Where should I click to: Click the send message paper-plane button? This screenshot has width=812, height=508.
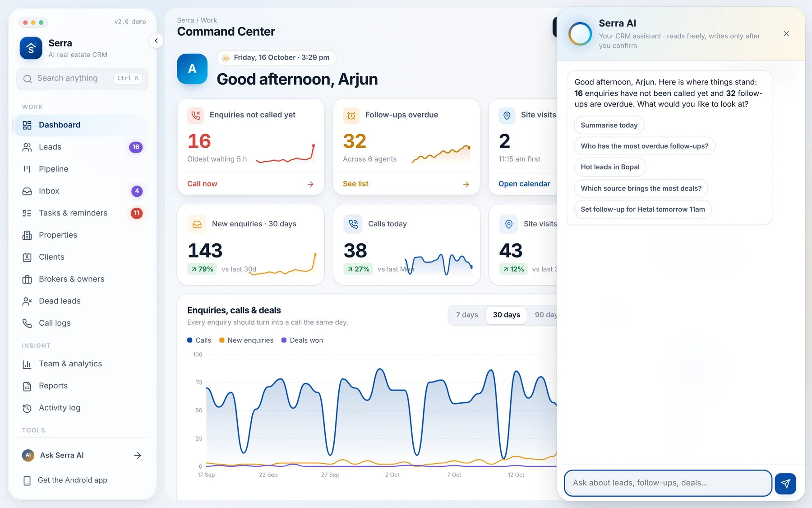(x=785, y=483)
